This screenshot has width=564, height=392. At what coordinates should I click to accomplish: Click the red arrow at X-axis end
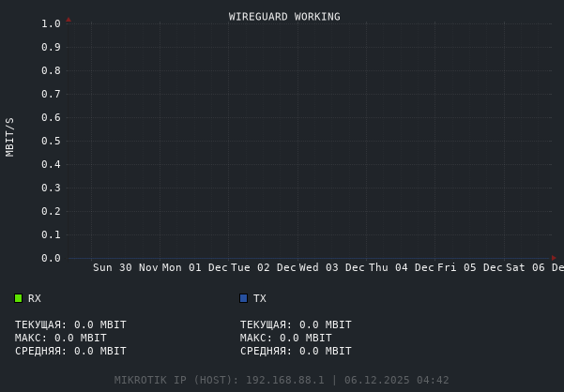click(x=554, y=257)
